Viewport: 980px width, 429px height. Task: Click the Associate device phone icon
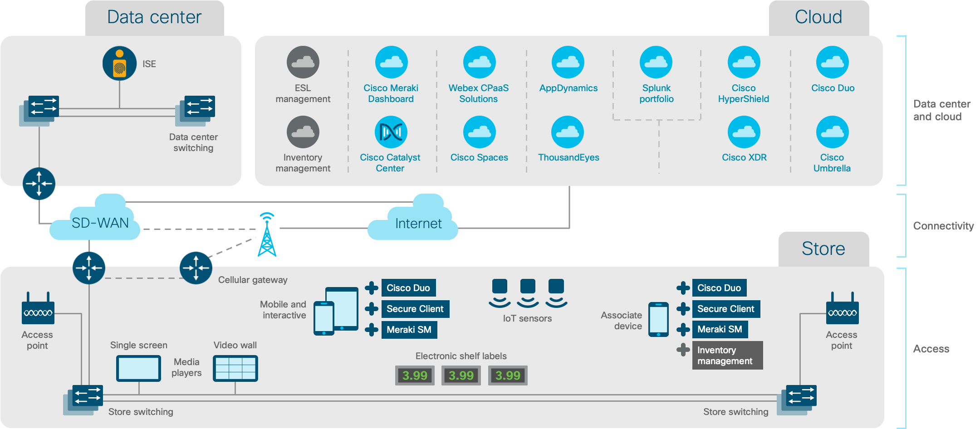tap(659, 319)
